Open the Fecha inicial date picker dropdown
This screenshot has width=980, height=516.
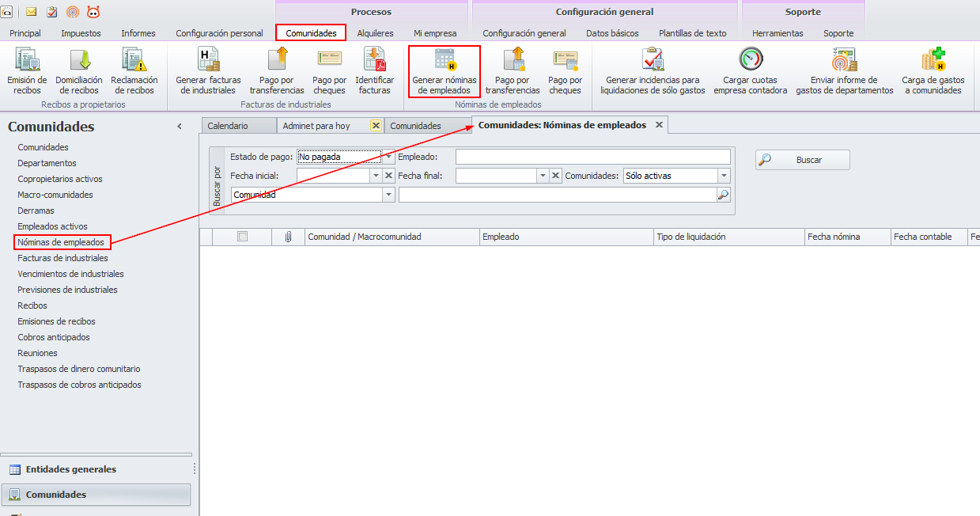[x=376, y=176]
